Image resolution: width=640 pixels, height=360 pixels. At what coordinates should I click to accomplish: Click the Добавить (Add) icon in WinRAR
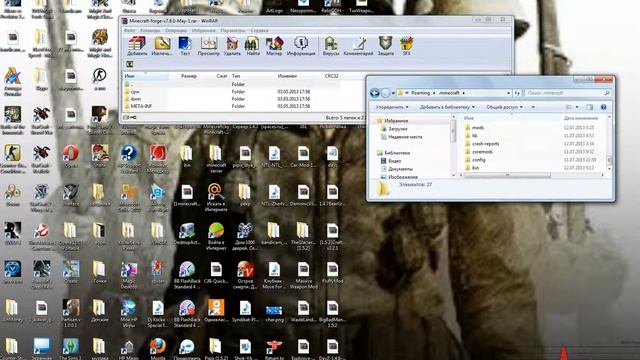[137, 46]
